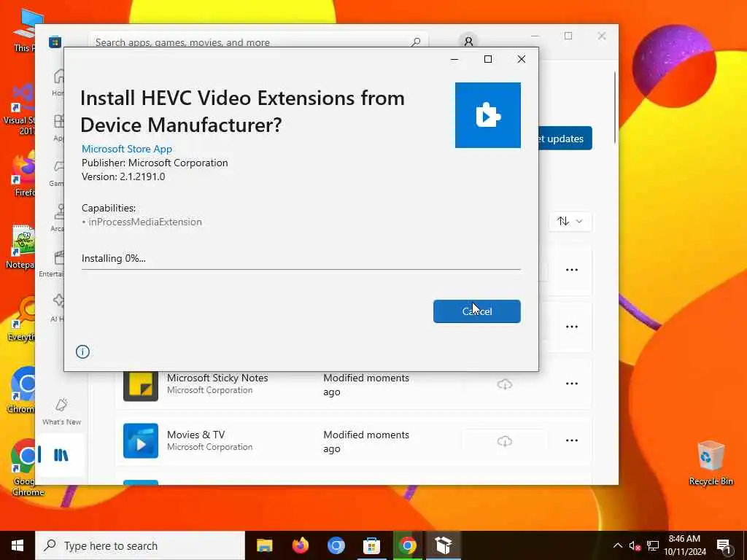Download Microsoft Sticky Notes from cloud
Screen dimensions: 747x560
coord(505,384)
